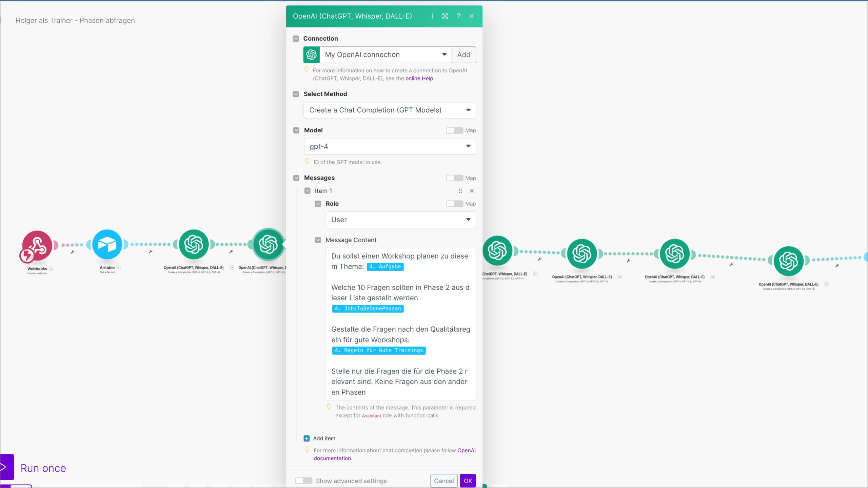Screen dimensions: 868x488
Task: Enable Show advanced settings switch
Action: (x=303, y=481)
